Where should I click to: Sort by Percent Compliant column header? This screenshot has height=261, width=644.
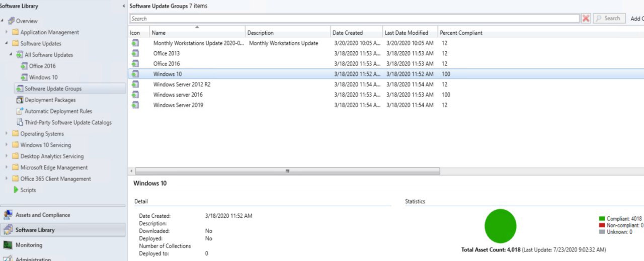(x=461, y=32)
